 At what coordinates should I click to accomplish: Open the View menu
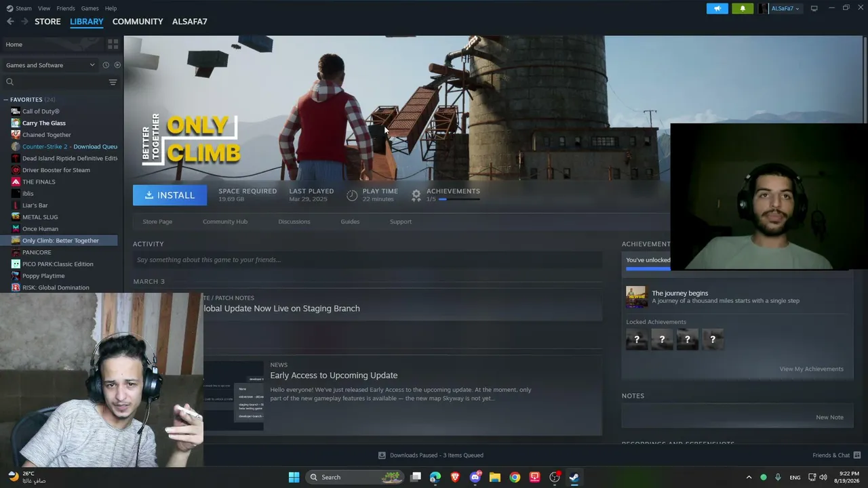tap(44, 8)
